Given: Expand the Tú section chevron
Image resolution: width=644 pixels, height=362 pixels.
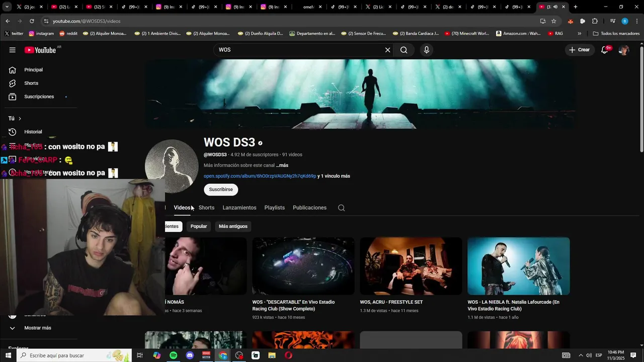Looking at the screenshot, I should click(20, 119).
